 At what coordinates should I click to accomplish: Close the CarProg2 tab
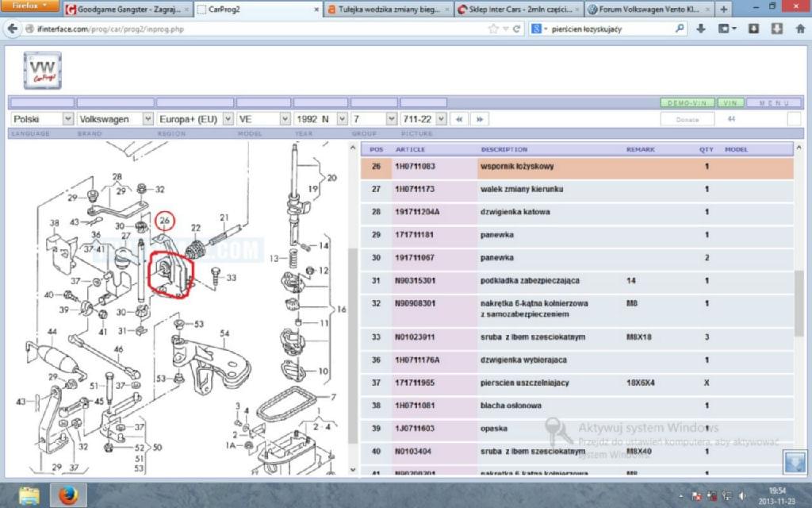click(317, 10)
